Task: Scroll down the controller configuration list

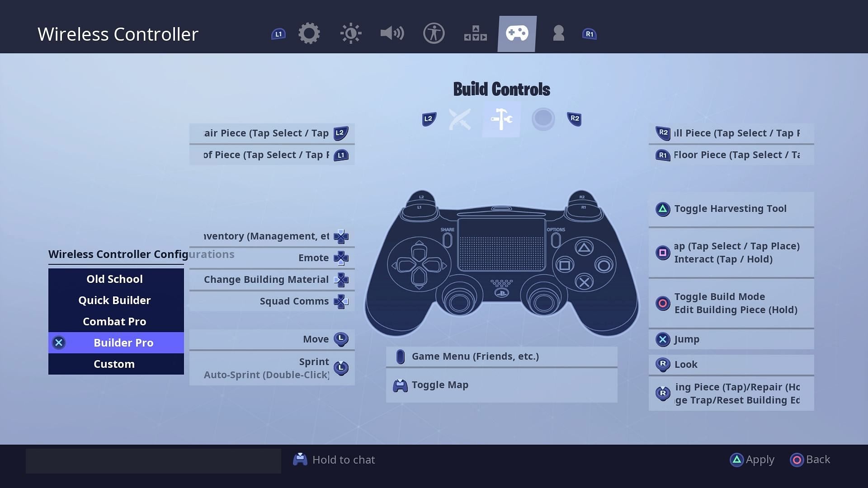Action: [x=114, y=363]
